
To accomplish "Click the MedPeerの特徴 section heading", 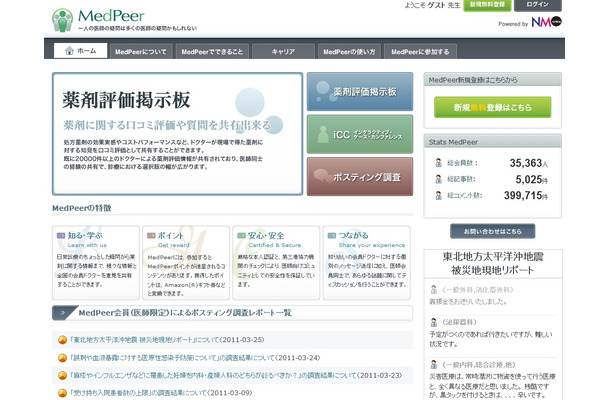I will pyautogui.click(x=82, y=208).
